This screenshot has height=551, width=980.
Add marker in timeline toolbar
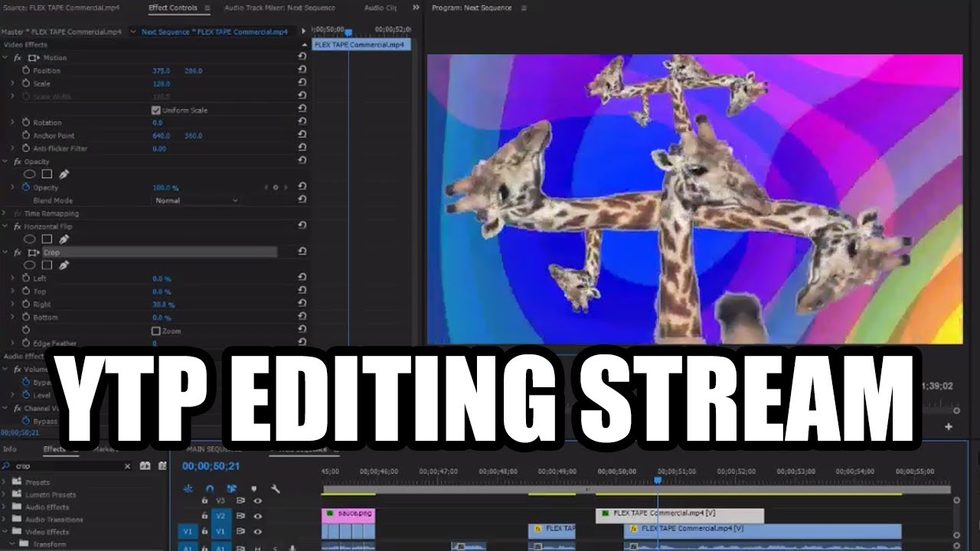click(254, 488)
